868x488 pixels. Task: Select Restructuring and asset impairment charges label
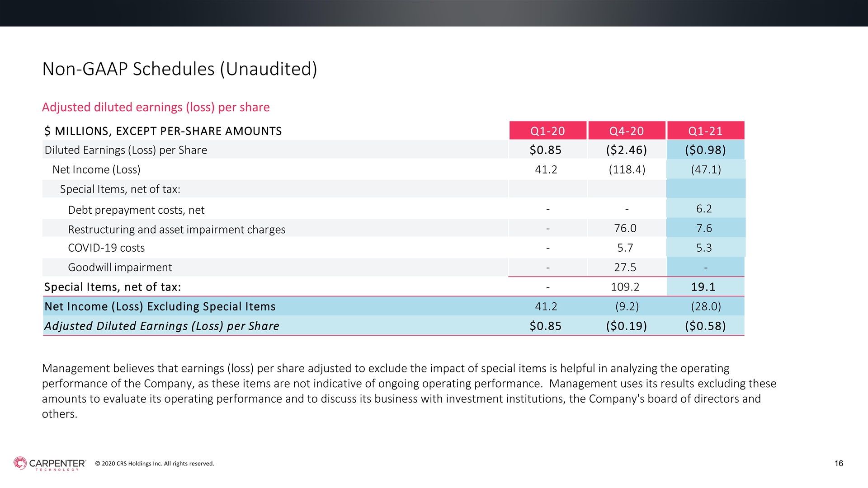point(177,230)
